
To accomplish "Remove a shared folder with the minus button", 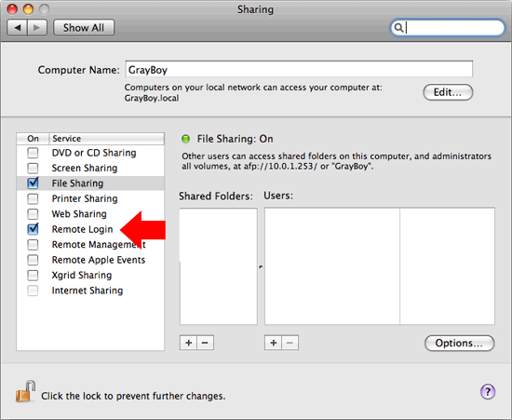I will [x=205, y=343].
